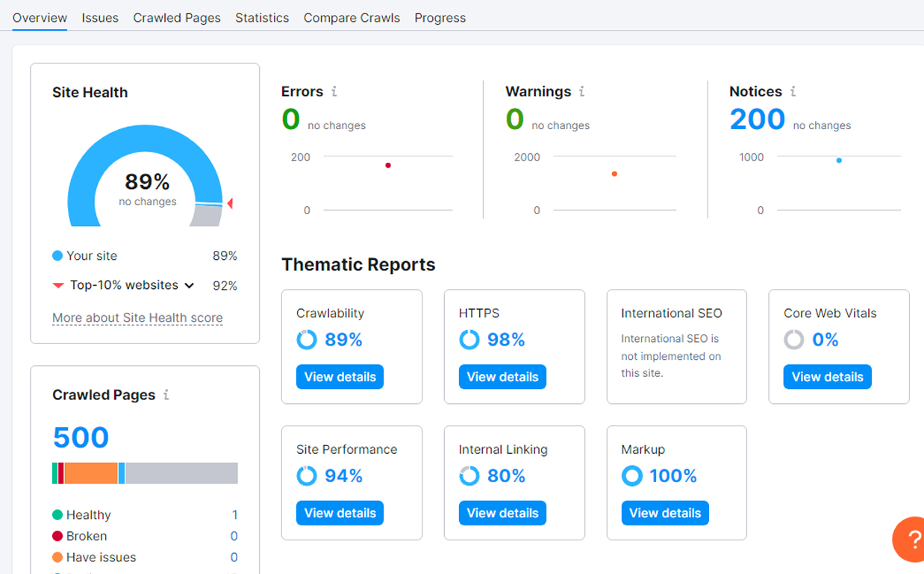This screenshot has height=574, width=924.
Task: Open the More about Site Health score link
Action: (137, 318)
